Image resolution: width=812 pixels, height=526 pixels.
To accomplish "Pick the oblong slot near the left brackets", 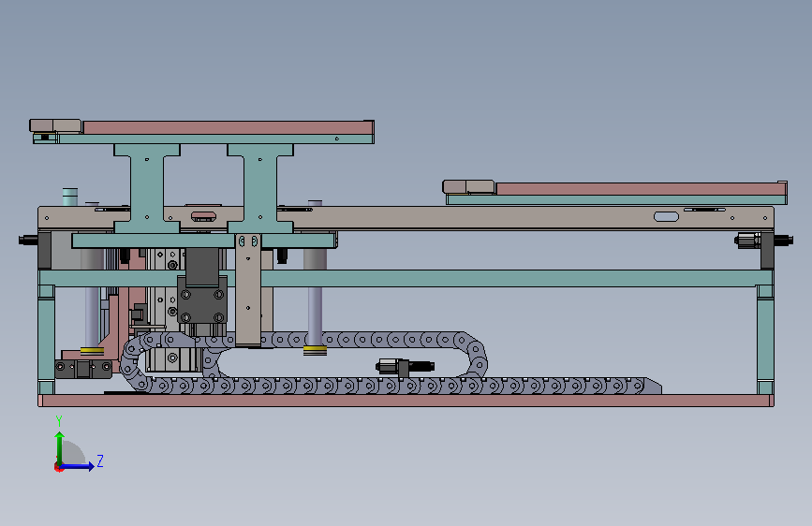I will coord(203,215).
